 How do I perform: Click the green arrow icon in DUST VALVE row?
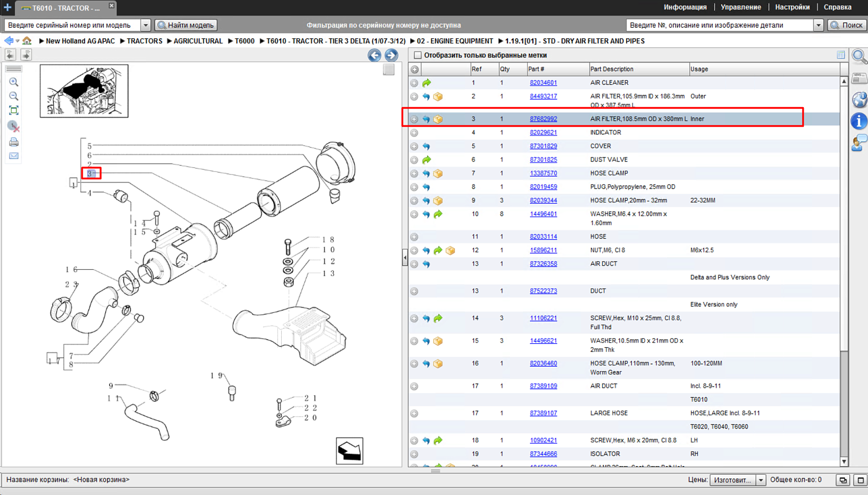pyautogui.click(x=426, y=160)
